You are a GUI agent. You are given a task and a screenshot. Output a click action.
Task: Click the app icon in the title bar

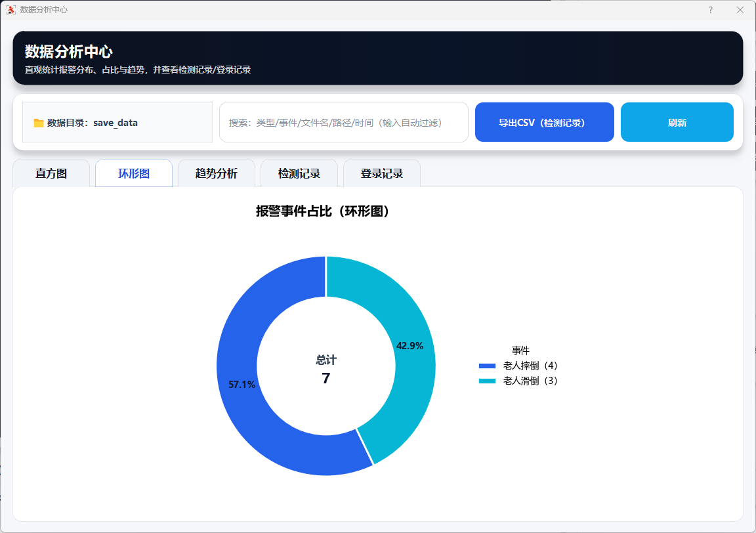[10, 10]
